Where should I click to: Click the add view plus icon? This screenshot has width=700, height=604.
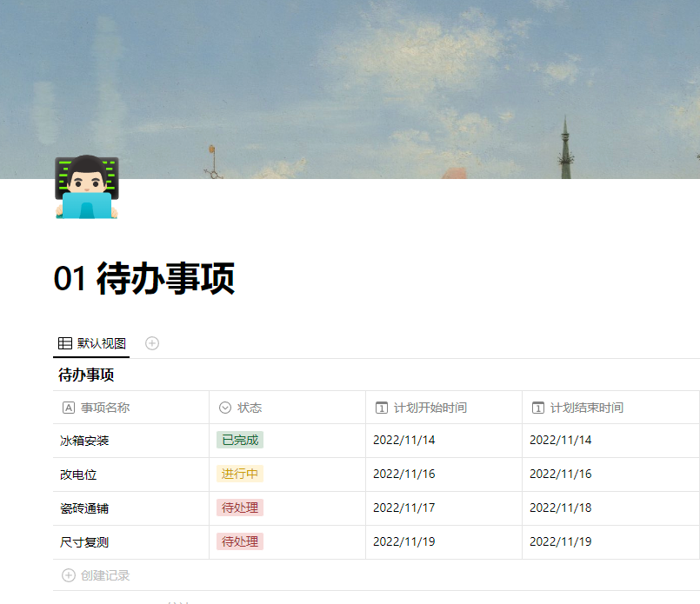(152, 343)
